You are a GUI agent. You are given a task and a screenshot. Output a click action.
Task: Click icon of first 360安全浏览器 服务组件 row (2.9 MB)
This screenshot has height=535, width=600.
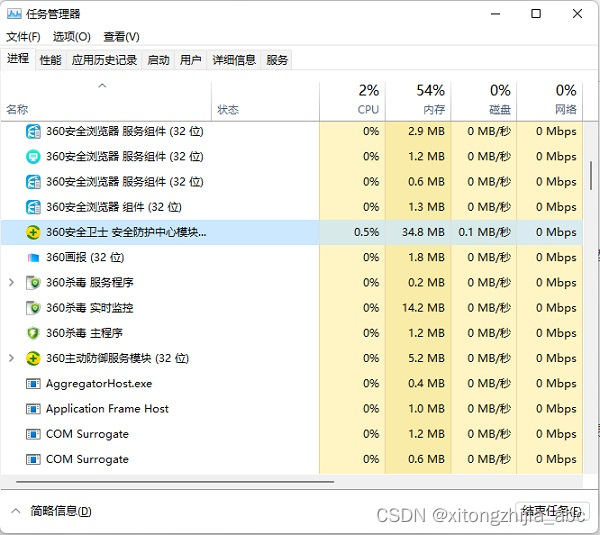(x=33, y=131)
